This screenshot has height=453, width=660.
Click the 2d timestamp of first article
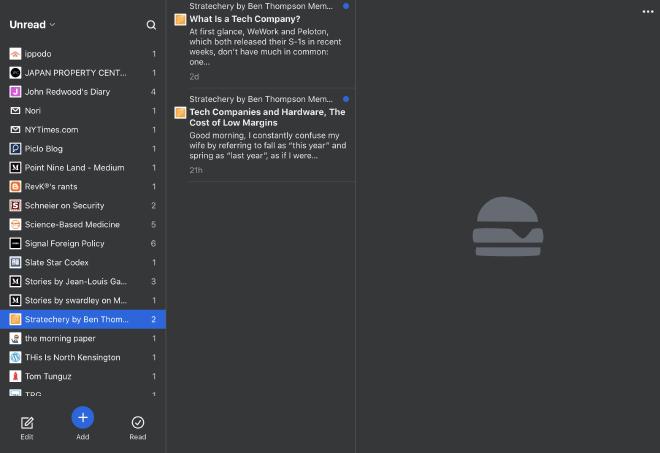194,77
